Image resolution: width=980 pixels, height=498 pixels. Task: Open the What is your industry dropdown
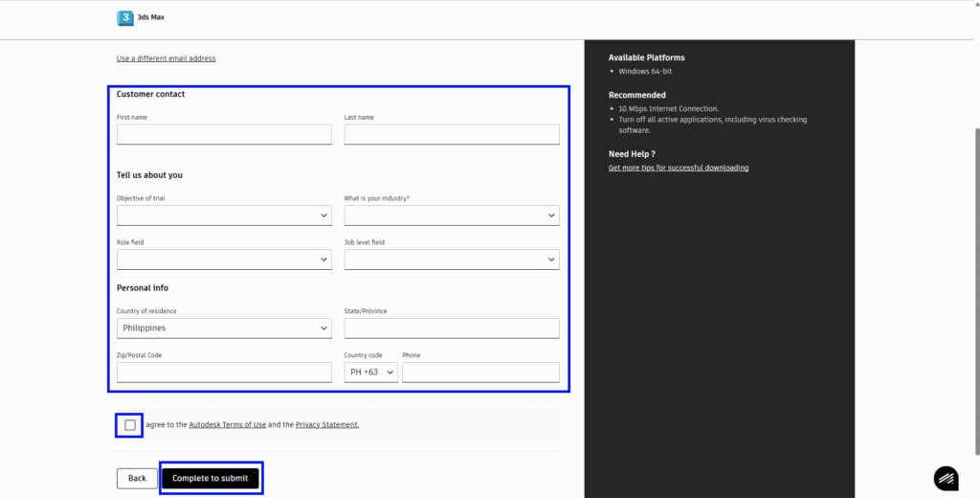pos(451,215)
